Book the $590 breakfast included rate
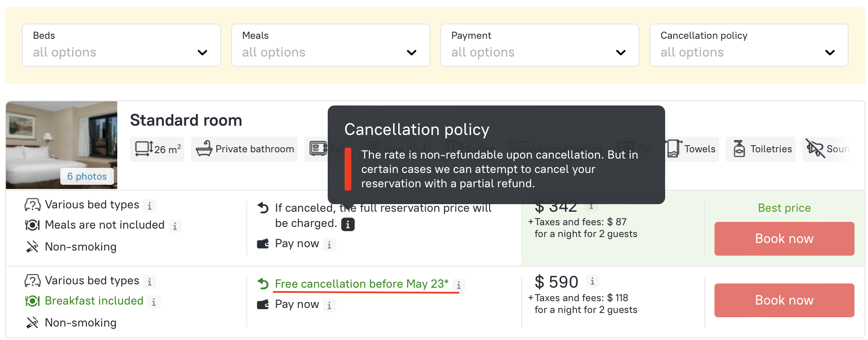The height and width of the screenshot is (340, 868). [784, 300]
